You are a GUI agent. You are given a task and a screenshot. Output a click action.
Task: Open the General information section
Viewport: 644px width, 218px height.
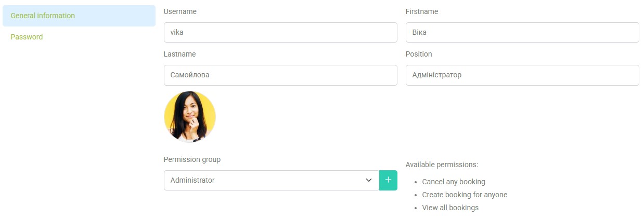43,16
